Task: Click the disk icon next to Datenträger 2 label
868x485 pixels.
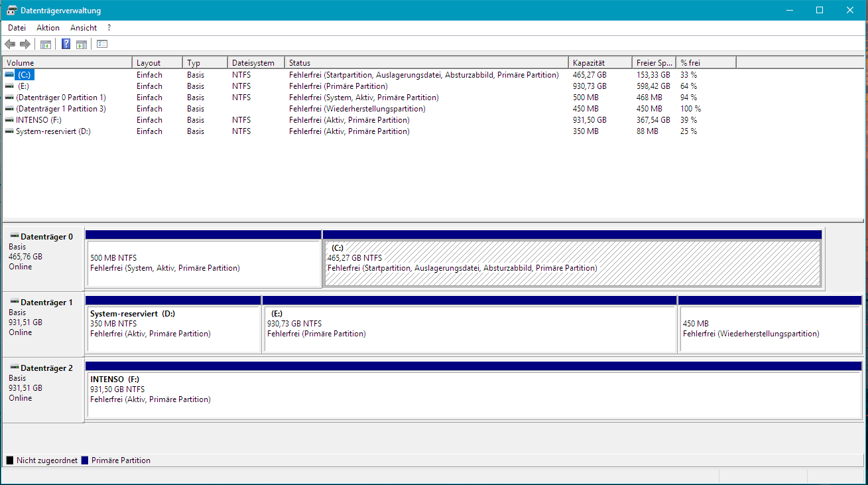Action: point(14,368)
